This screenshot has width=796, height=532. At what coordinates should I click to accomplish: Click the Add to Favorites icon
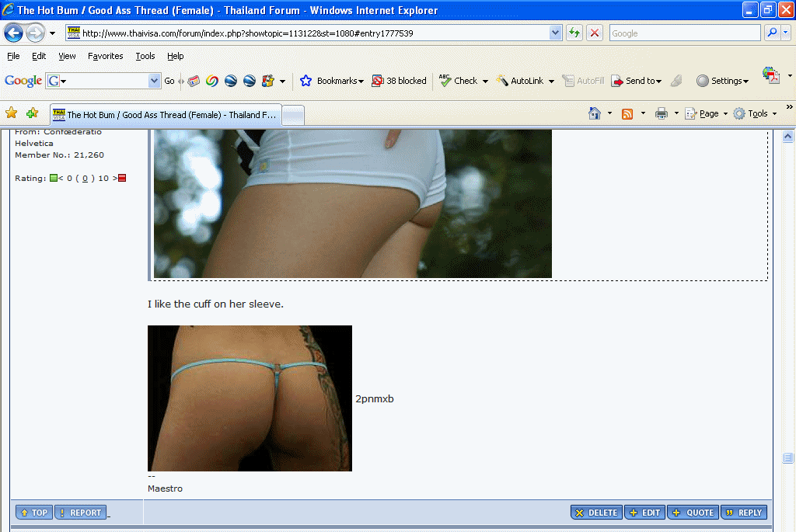click(x=32, y=113)
